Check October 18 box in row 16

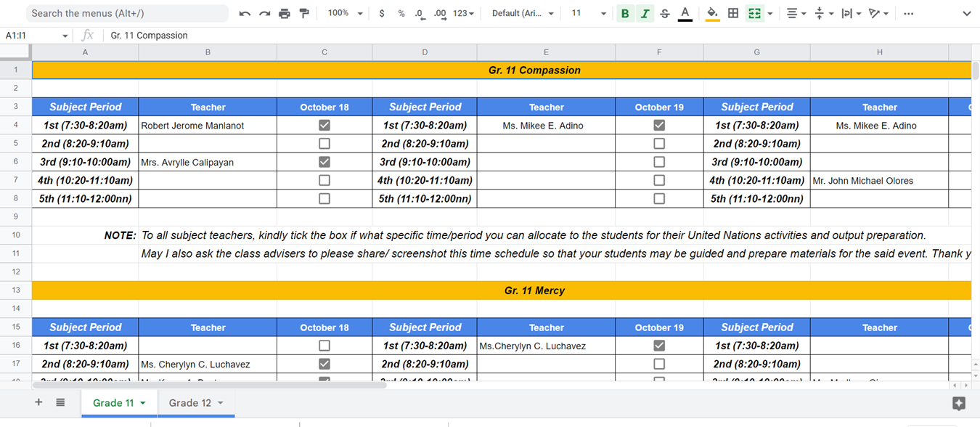point(324,346)
